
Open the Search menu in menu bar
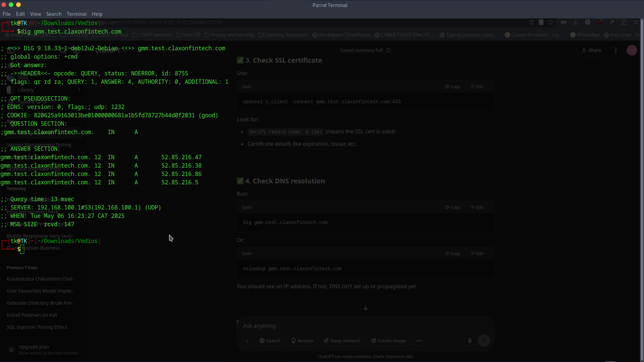(x=54, y=14)
